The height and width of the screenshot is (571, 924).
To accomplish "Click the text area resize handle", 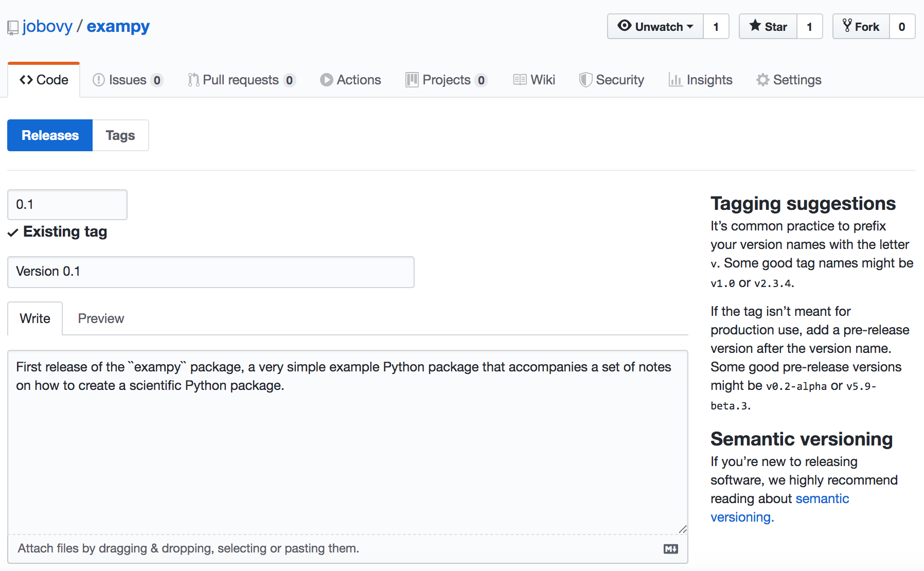I will (x=683, y=529).
